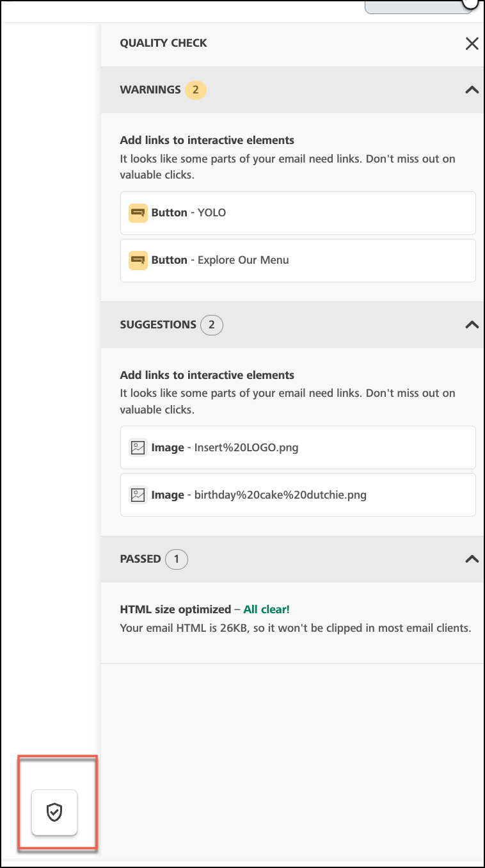Open Image - birthday%20cake%20dutchie.png suggestion
Viewport: 485px width, 868px height.
pos(298,495)
